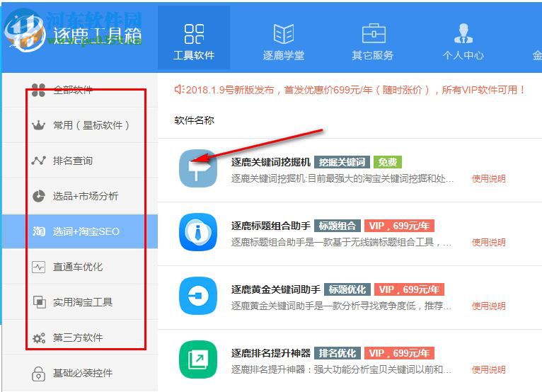
Task: Click the title 逐鹿黄金关键词助手
Action: tap(275, 289)
